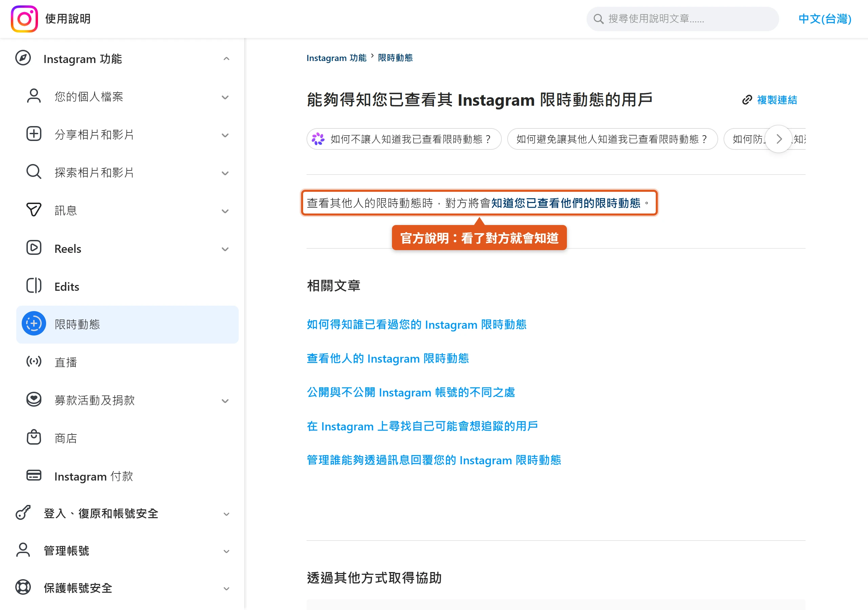Click the paper-plane icon for 訊息
This screenshot has height=610, width=868.
tap(34, 210)
